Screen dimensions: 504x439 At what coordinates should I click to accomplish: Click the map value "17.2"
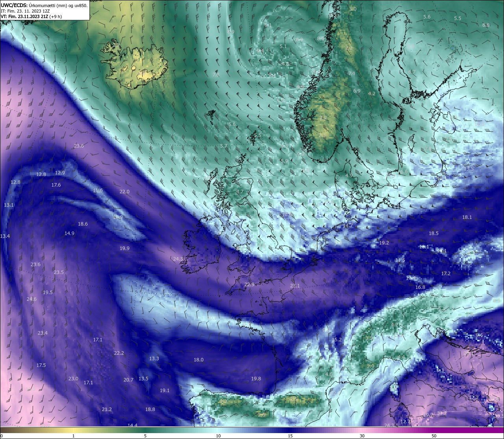tap(446, 273)
